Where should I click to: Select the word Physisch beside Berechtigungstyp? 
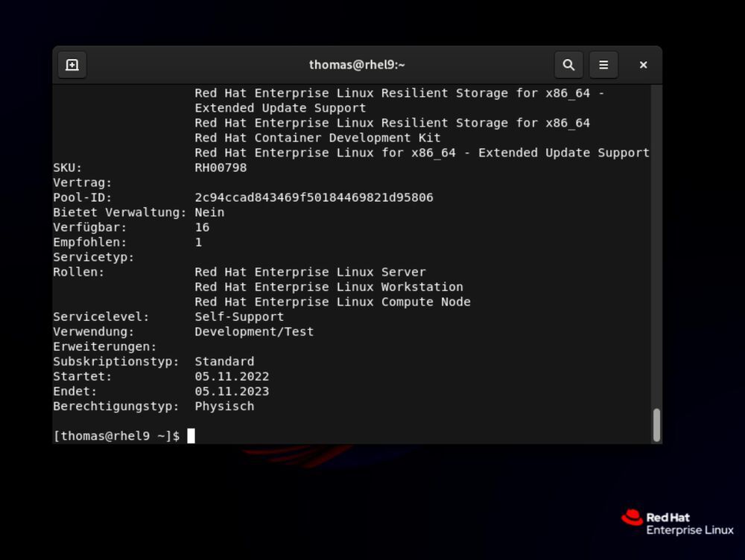tap(224, 406)
